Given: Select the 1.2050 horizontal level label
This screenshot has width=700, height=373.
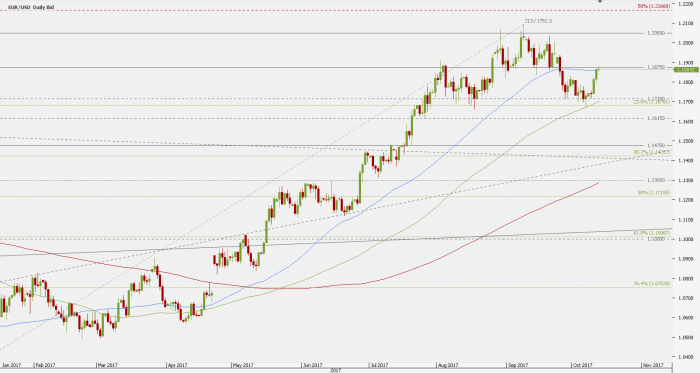Looking at the screenshot, I should (656, 33).
